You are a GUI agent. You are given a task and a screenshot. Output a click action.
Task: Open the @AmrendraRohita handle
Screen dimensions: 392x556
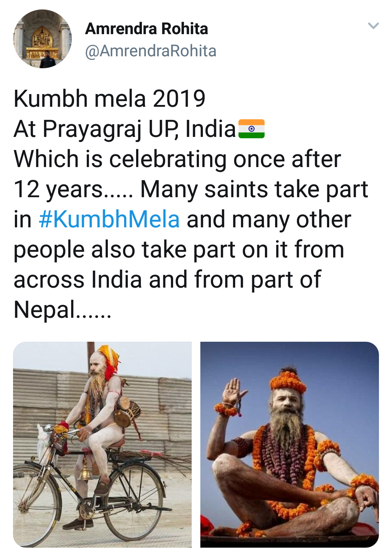151,51
